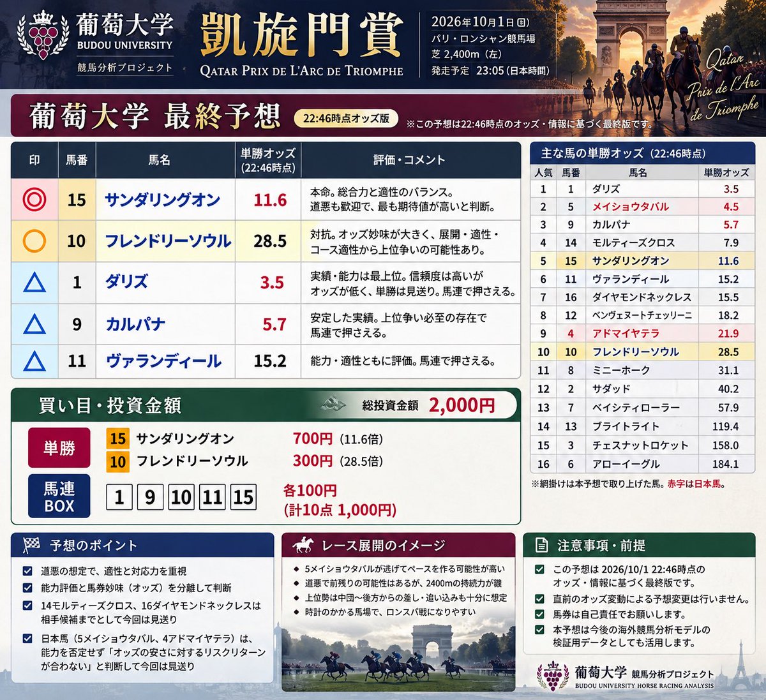
Task: Click the 700円 stake for サンダリングオン
Action: [313, 438]
